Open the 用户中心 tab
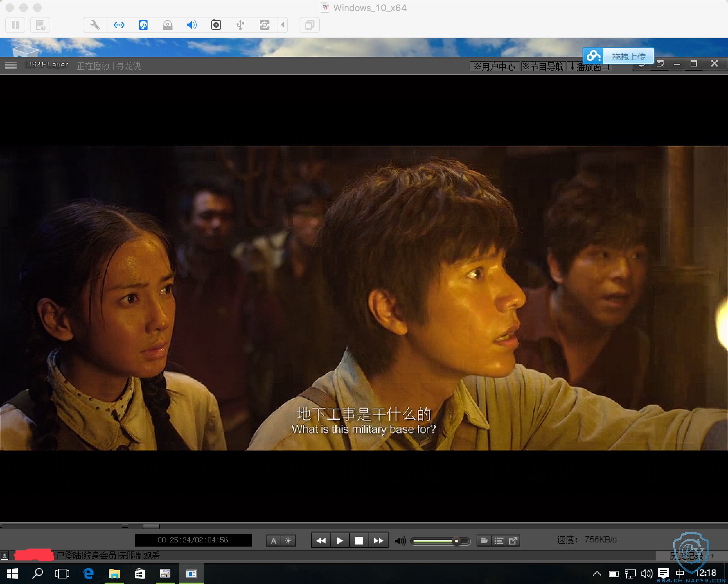 tap(495, 67)
